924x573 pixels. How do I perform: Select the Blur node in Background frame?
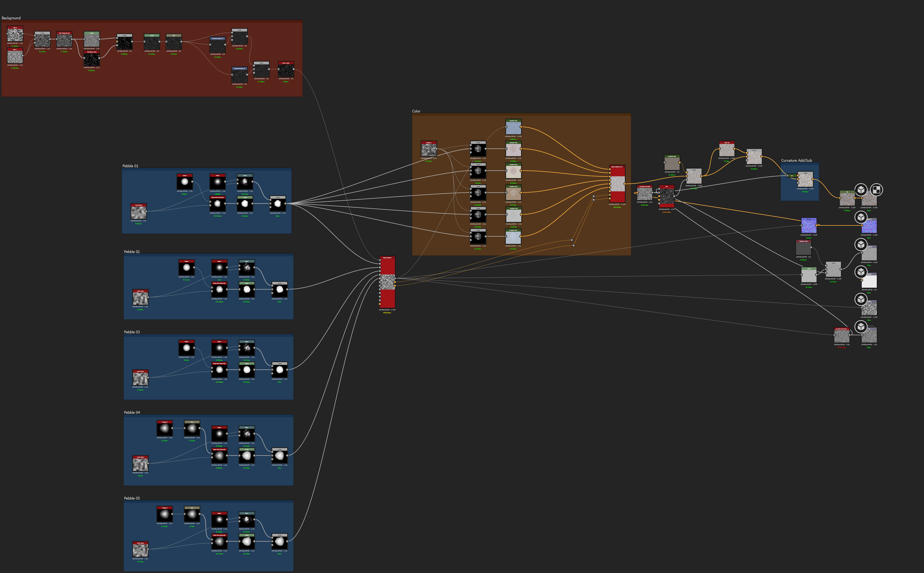point(174,42)
